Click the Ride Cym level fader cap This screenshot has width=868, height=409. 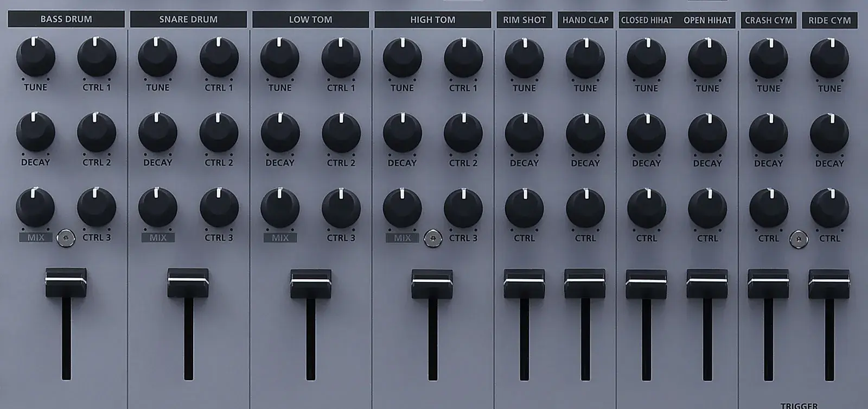pyautogui.click(x=829, y=284)
